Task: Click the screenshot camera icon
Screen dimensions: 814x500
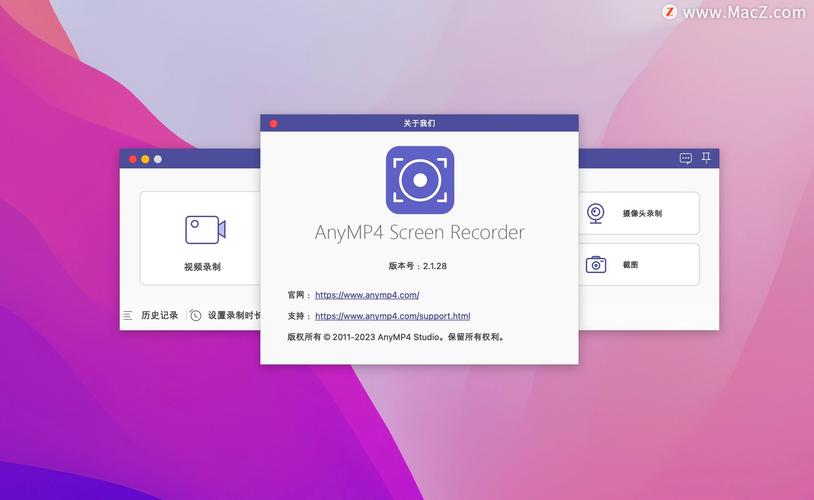Action: [596, 264]
